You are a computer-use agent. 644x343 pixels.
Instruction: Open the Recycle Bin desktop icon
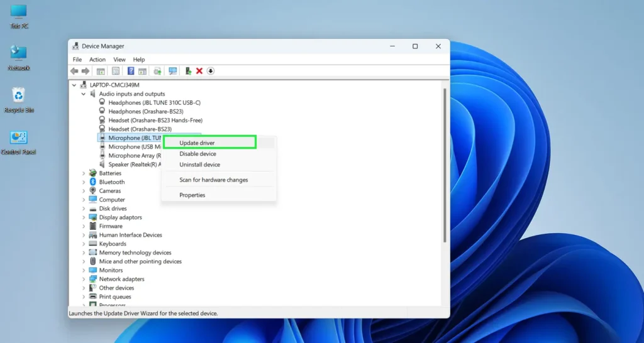point(18,100)
